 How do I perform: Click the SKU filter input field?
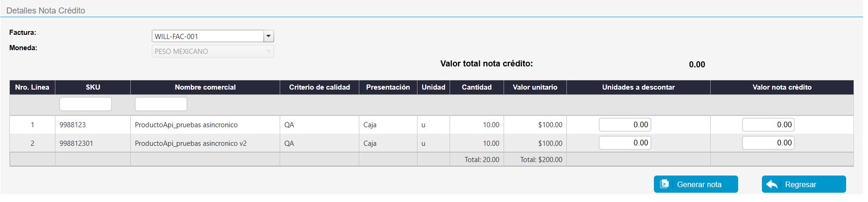[86, 104]
